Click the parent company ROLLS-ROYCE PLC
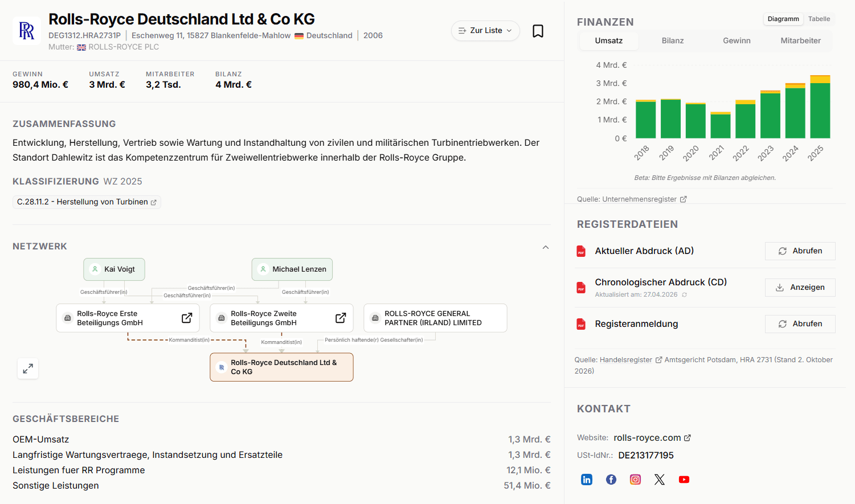The width and height of the screenshot is (855, 504). 124,47
